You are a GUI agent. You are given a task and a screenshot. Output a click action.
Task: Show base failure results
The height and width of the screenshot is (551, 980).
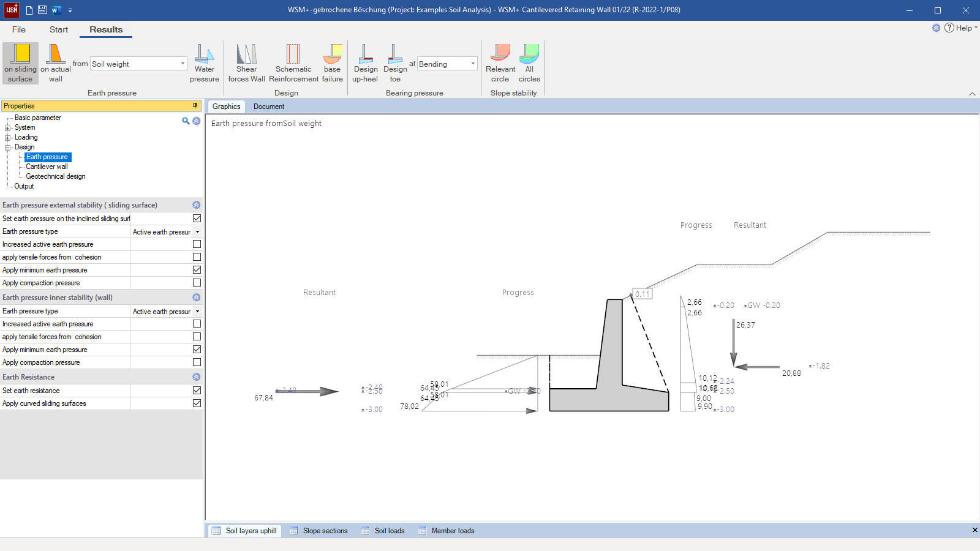333,62
